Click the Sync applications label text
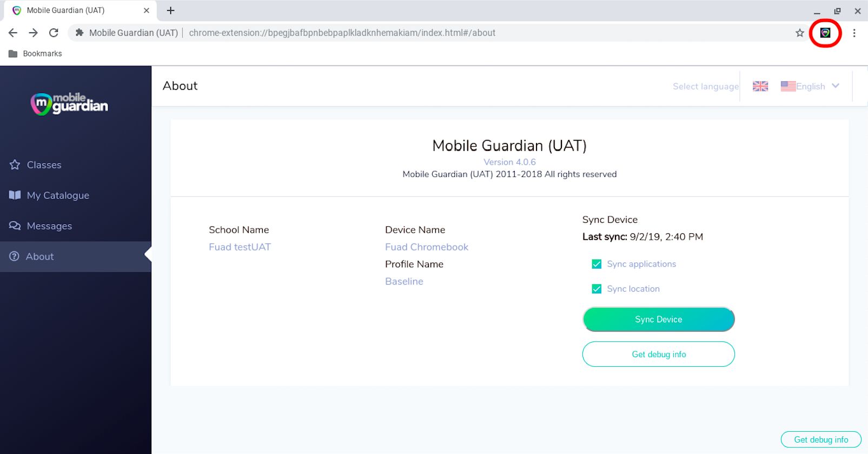The width and height of the screenshot is (868, 454). tap(641, 264)
